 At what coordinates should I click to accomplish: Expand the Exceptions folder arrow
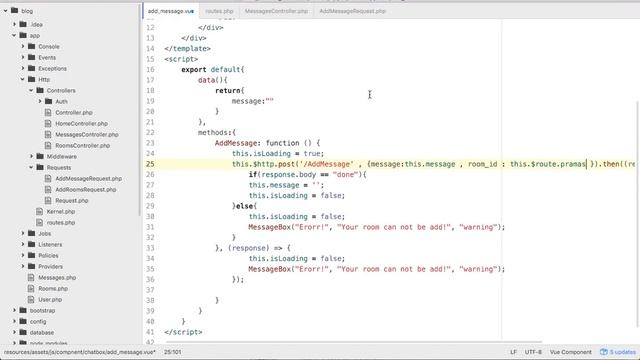(x=23, y=69)
